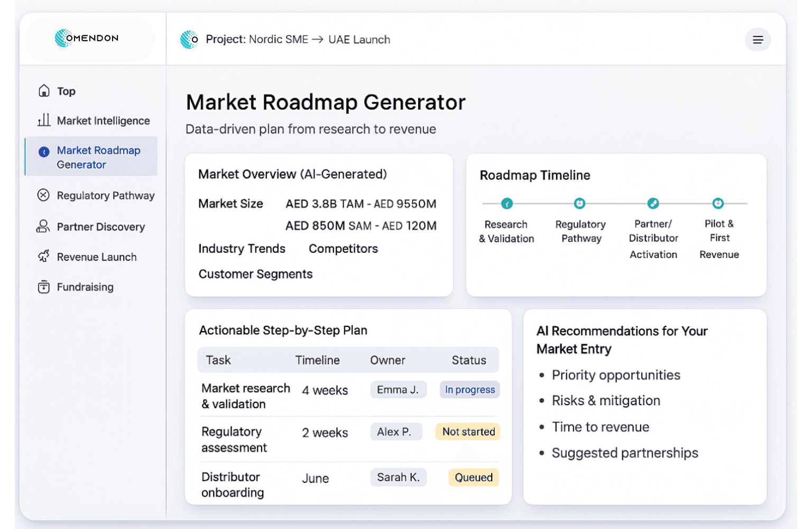812x529 pixels.
Task: Open the Industry Trends link
Action: pyautogui.click(x=242, y=249)
